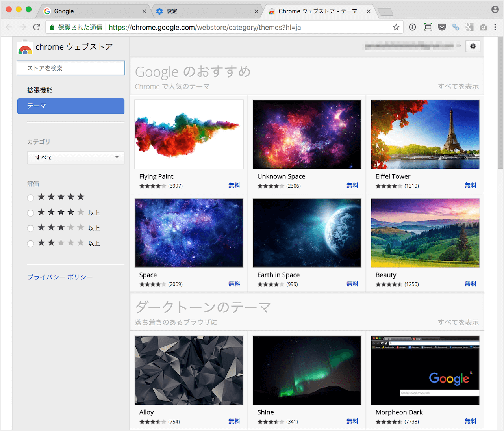The height and width of the screenshot is (431, 504).
Task: Click the Alloy theme title text
Action: [146, 412]
